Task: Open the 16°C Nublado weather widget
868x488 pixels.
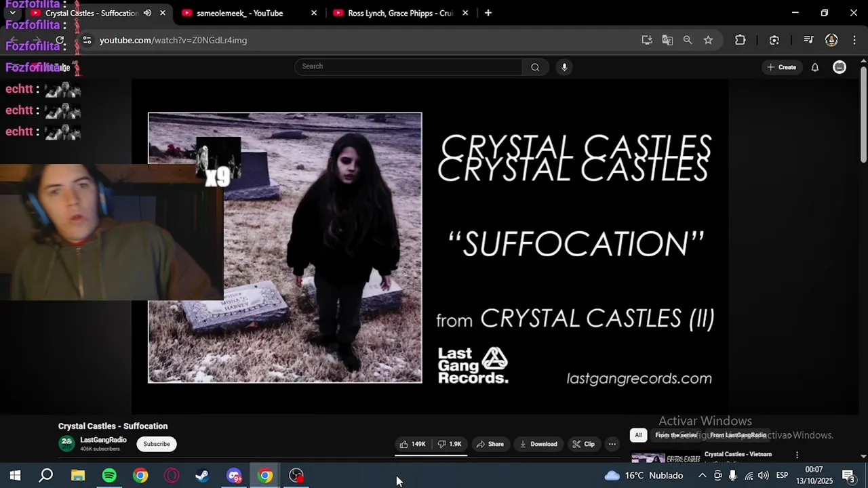Action: [643, 476]
